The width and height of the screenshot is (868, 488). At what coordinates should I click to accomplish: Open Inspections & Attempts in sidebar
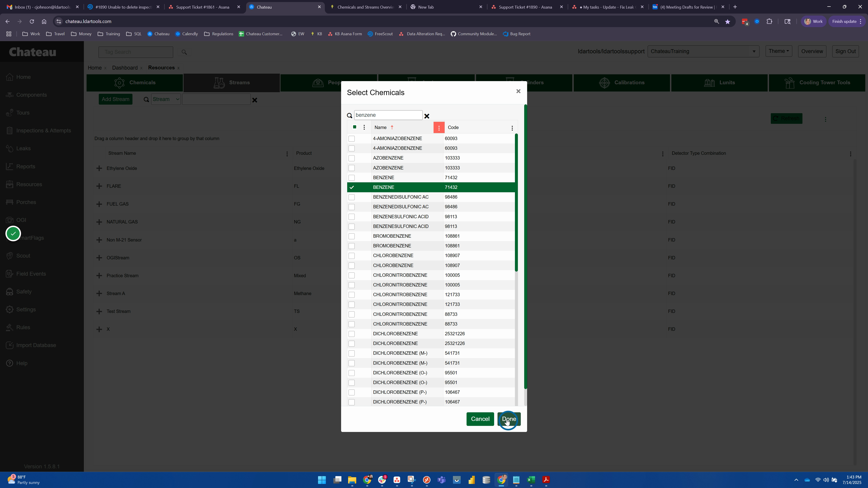point(43,131)
